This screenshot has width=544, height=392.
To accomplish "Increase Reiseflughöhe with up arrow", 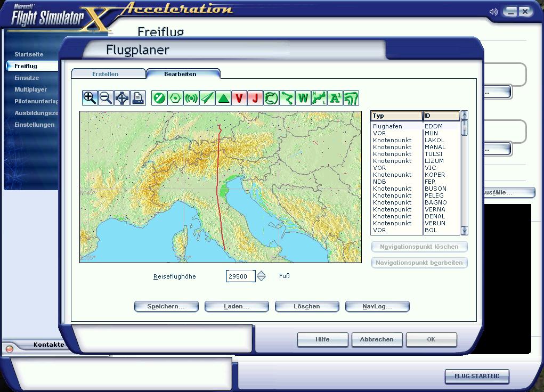I will click(262, 273).
